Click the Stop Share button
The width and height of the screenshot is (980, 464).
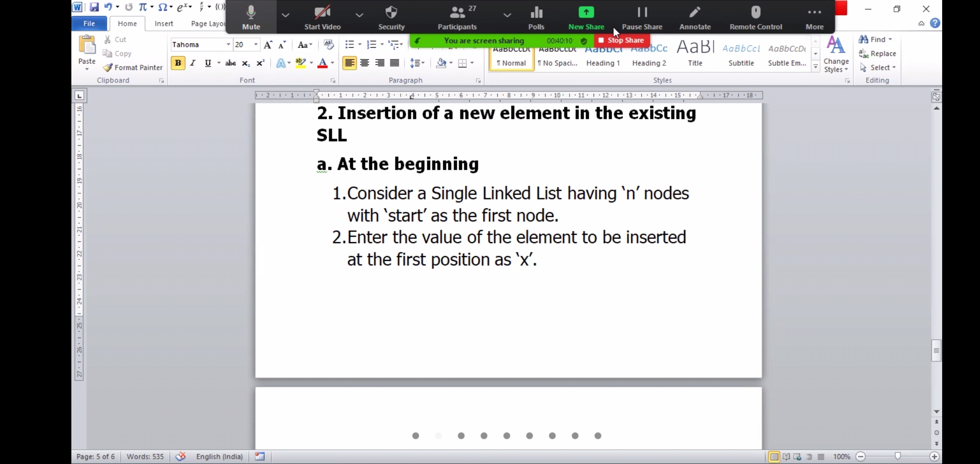point(622,40)
